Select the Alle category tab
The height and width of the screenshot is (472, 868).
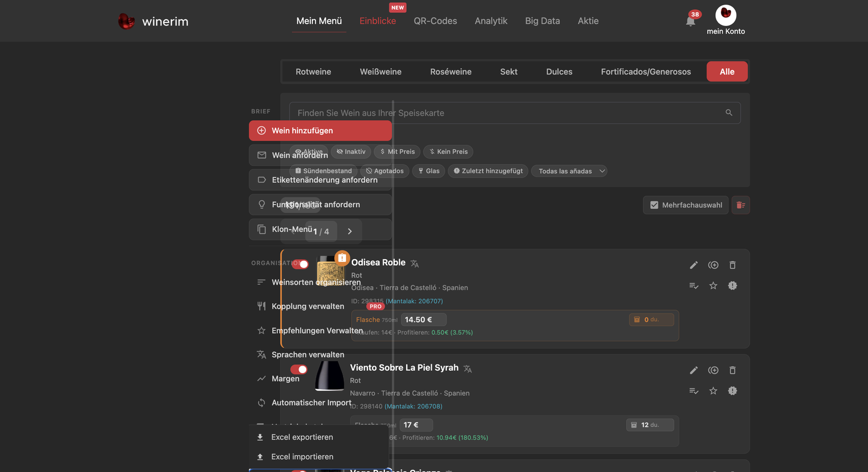pos(727,72)
